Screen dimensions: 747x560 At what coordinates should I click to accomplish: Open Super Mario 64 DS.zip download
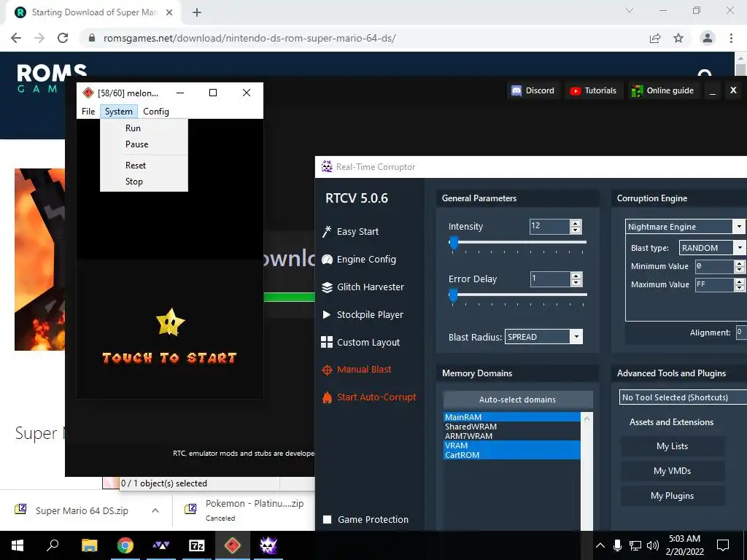coord(82,510)
